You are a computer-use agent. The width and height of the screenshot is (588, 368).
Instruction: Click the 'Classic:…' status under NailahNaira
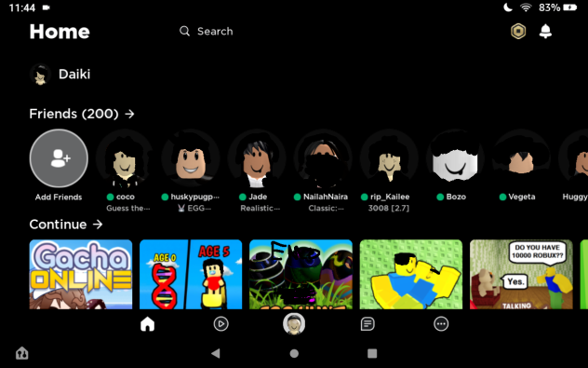pyautogui.click(x=326, y=208)
